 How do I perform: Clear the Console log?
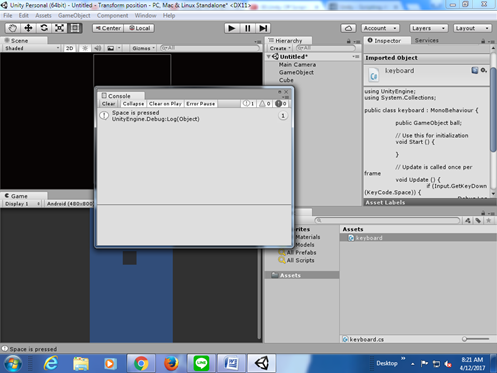click(109, 104)
